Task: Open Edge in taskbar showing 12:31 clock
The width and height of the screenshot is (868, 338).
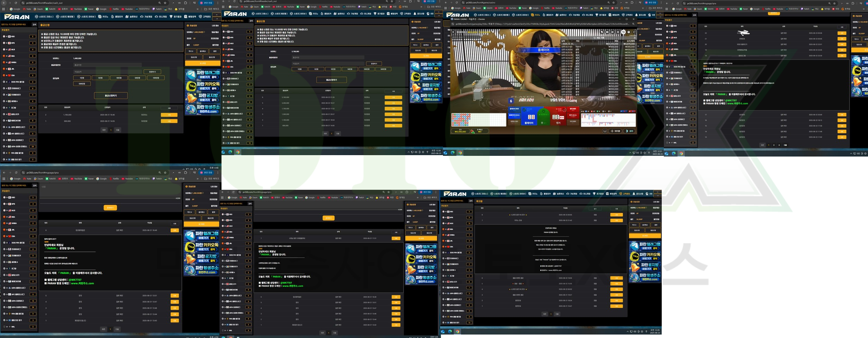Action: pos(453,153)
